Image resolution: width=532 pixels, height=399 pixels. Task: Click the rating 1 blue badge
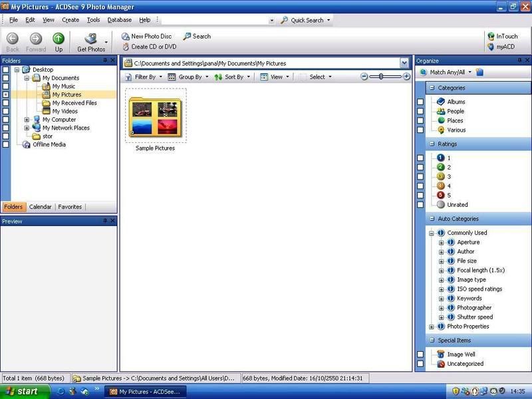[440, 158]
